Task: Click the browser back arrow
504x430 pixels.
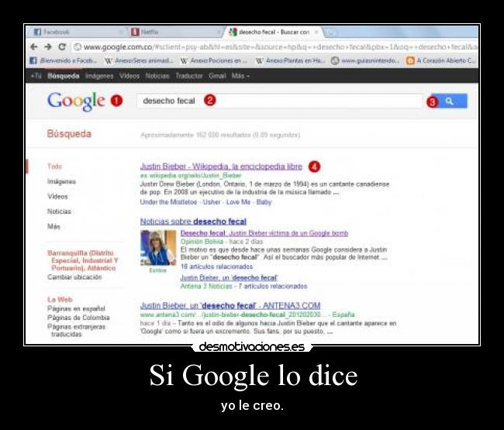Action: click(34, 47)
